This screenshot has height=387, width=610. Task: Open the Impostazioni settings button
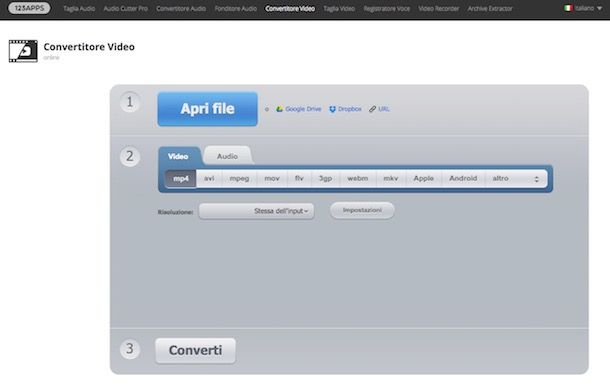click(362, 210)
